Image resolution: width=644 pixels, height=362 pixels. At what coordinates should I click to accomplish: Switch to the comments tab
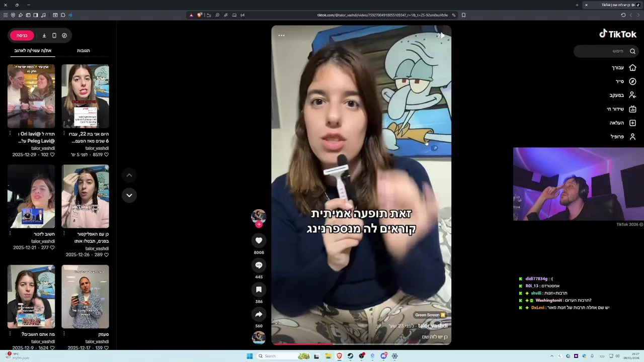(x=84, y=51)
